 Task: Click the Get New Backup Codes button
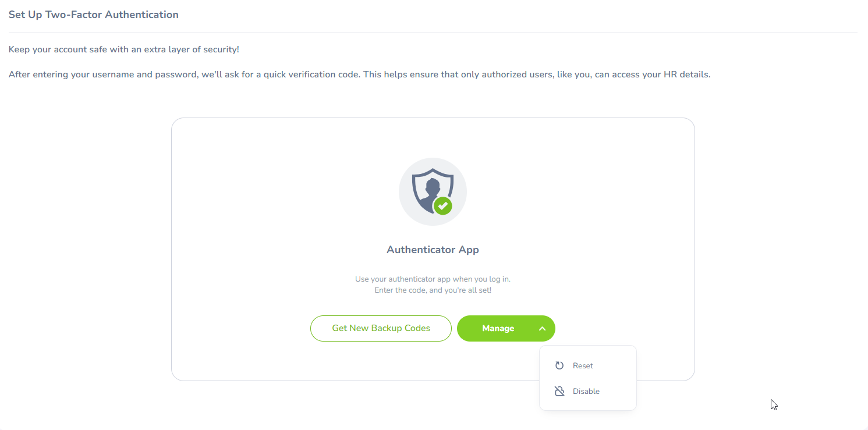point(381,328)
